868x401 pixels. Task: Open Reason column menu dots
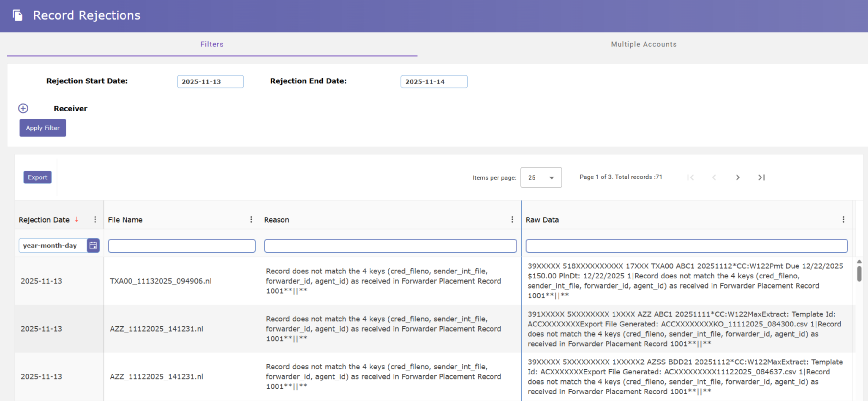tap(512, 219)
